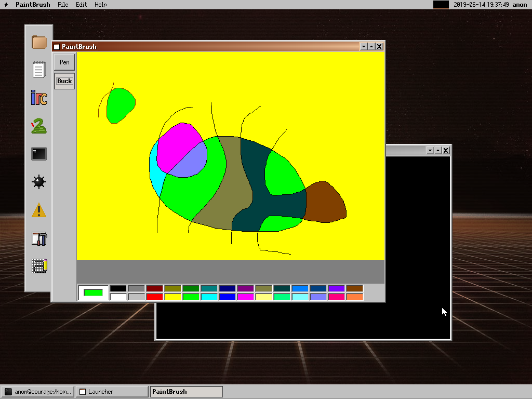Close the black window behind PaintBrush

pos(446,150)
